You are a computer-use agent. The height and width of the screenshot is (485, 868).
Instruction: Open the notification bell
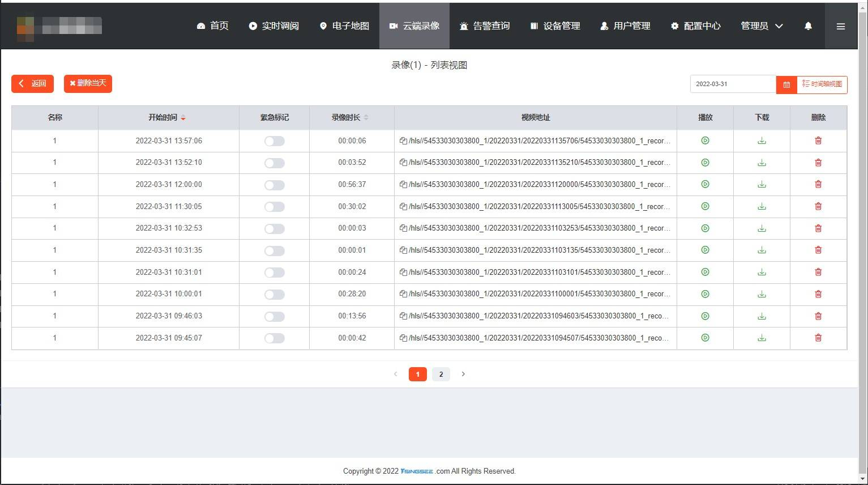pos(808,26)
